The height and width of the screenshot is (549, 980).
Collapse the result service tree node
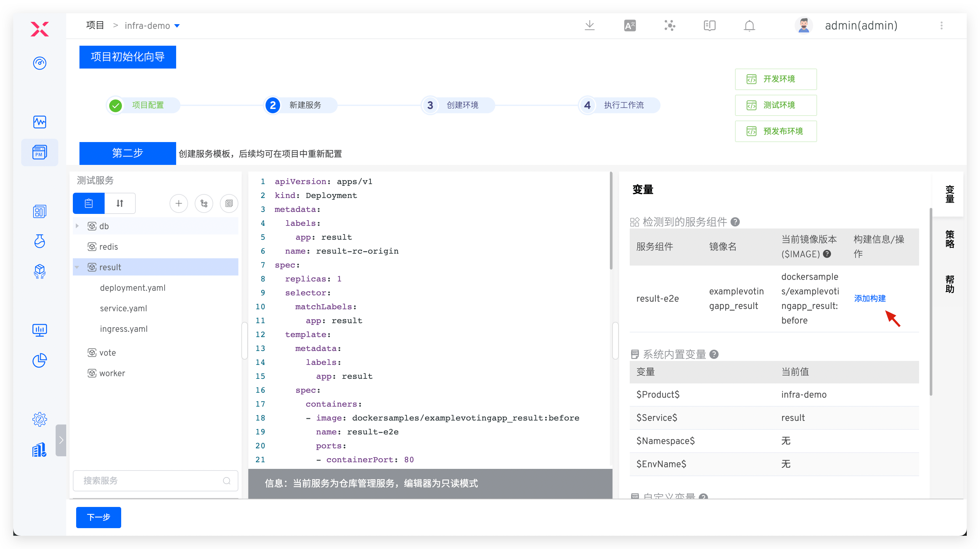point(77,267)
